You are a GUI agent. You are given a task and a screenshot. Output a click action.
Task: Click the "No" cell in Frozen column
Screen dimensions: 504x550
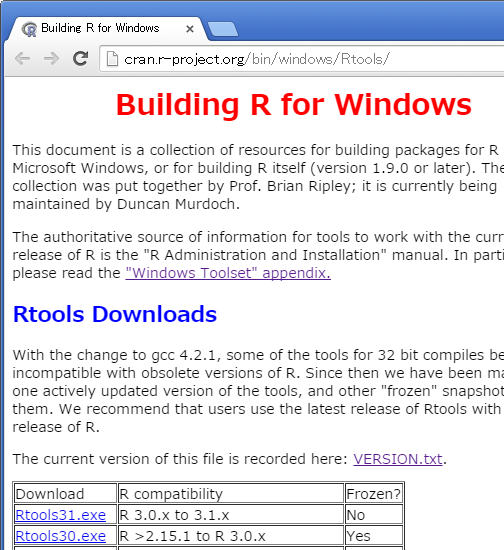[374, 515]
